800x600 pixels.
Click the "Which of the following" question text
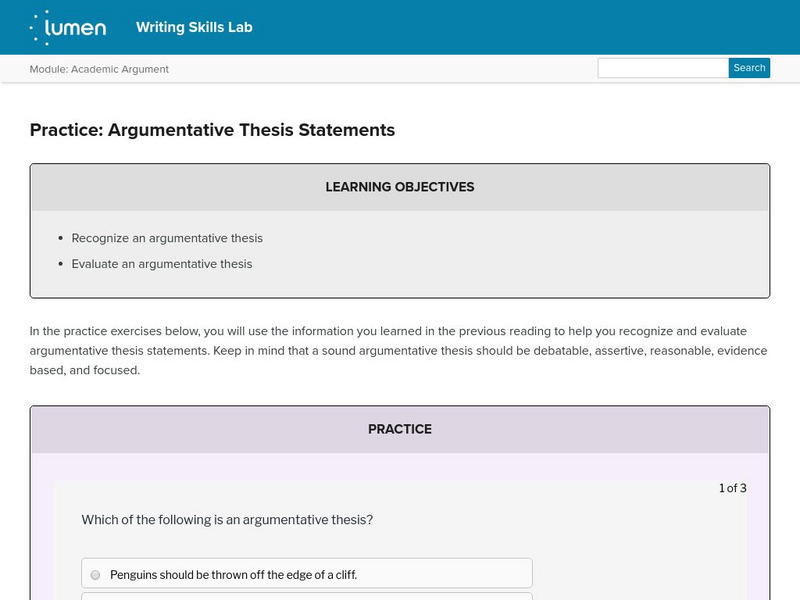227,520
